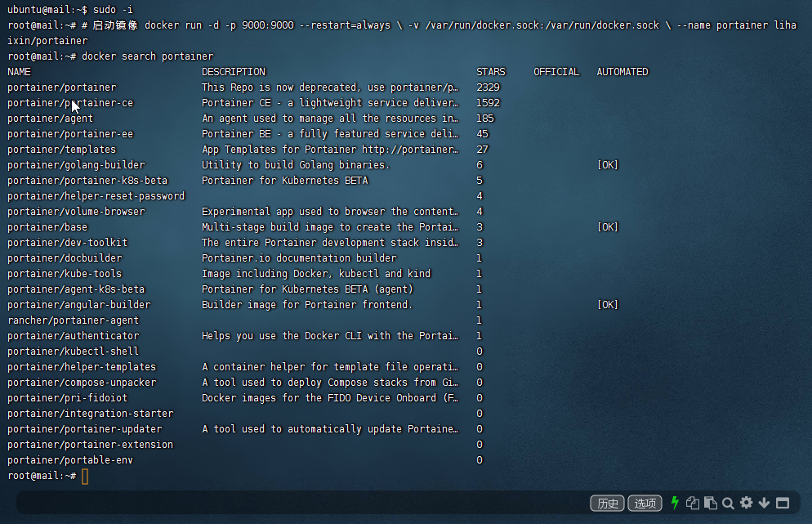The image size is (812, 524).
Task: Click portainer/agent-k8s-beta name
Action: [x=76, y=289]
